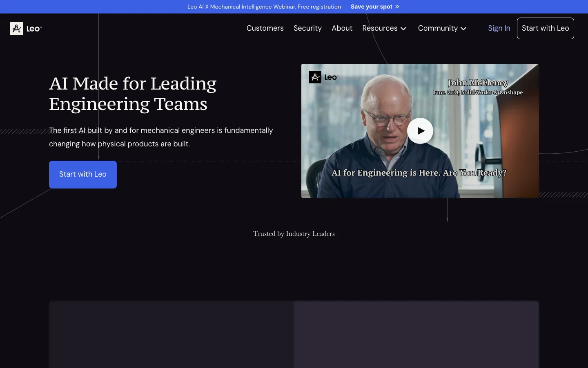Click the hero paragraph about mechanical engineers
This screenshot has height=368, width=588.
click(161, 137)
